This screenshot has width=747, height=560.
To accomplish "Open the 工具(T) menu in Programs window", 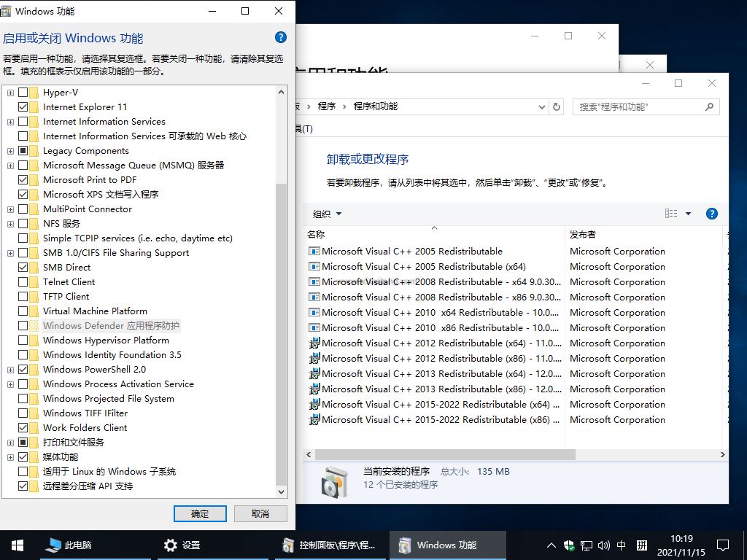I will click(x=304, y=128).
